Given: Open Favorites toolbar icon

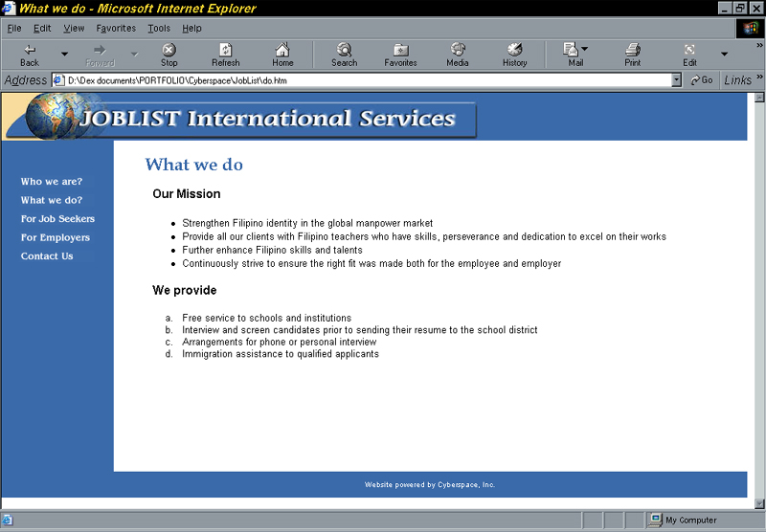Looking at the screenshot, I should click(400, 50).
